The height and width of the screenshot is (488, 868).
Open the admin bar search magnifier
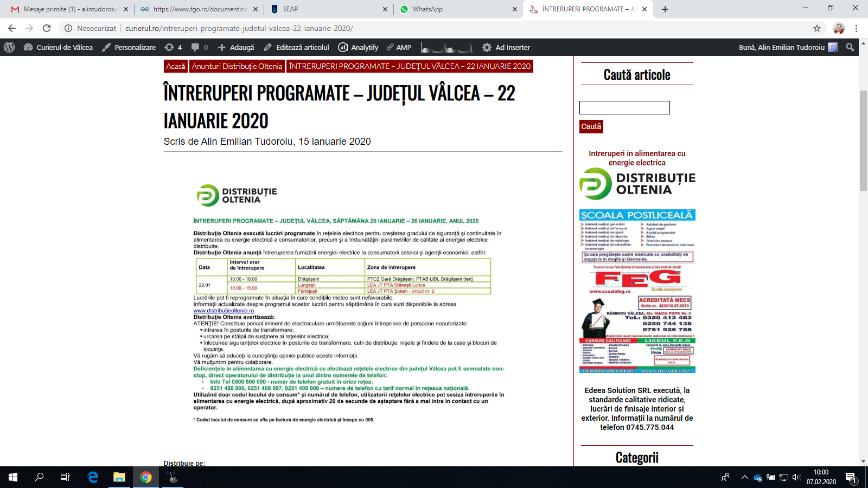coord(850,47)
